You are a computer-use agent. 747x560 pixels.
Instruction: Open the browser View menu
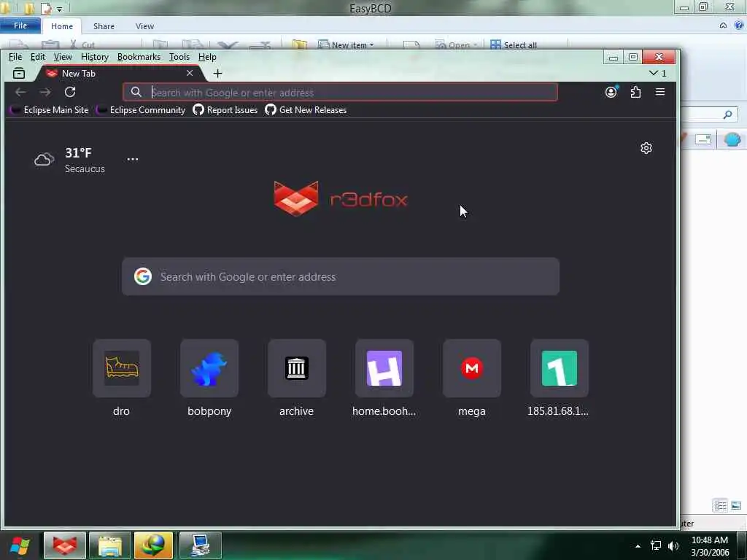pos(63,57)
